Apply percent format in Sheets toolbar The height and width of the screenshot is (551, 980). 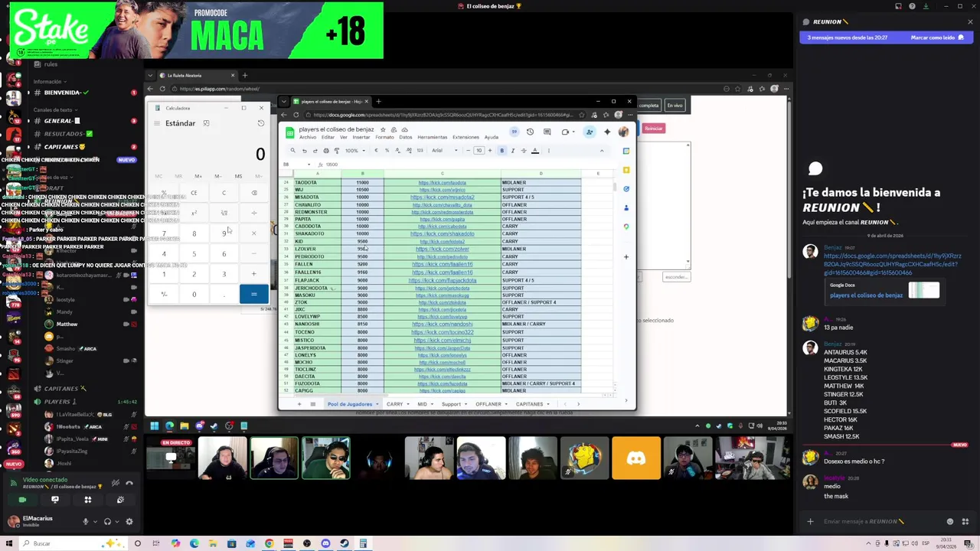pos(387,151)
